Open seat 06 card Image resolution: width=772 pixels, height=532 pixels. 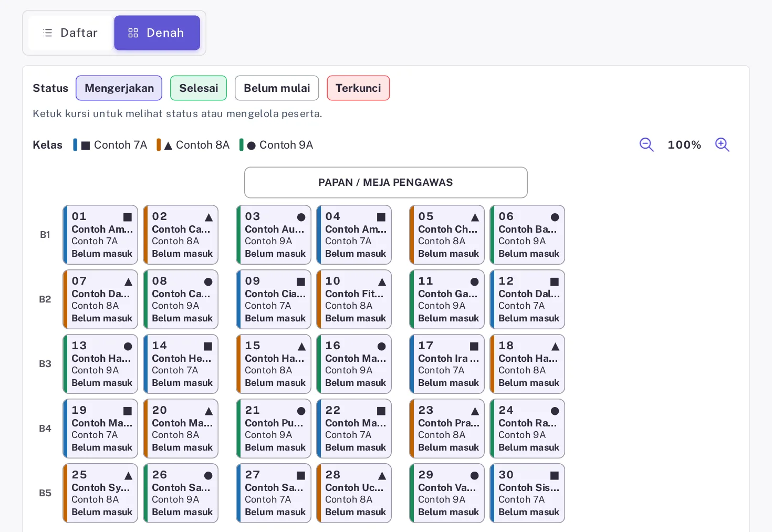click(527, 235)
